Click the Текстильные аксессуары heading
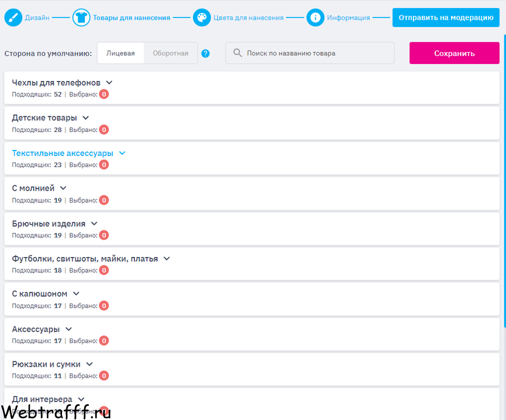Screen dimensions: 506x420 coord(63,153)
